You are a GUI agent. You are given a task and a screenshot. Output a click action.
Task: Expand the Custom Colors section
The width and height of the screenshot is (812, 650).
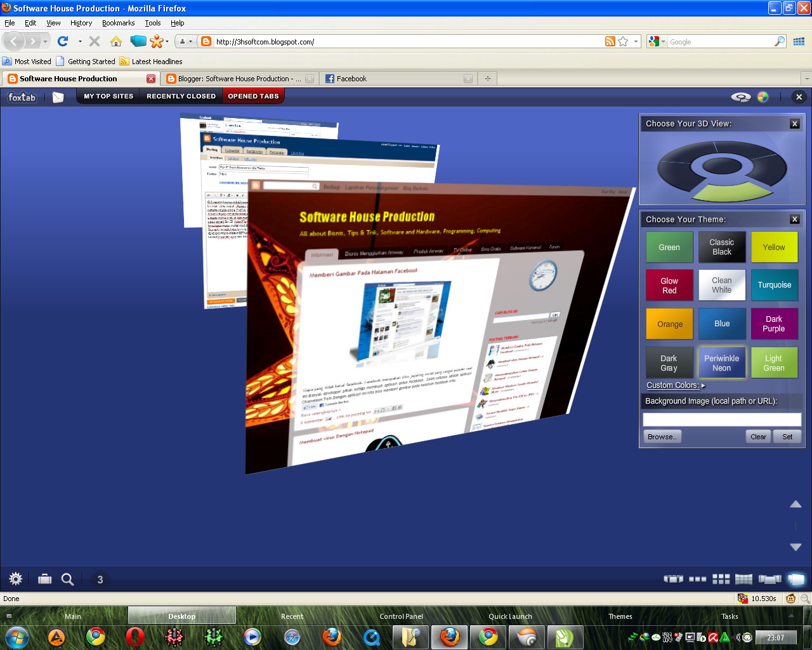click(x=676, y=385)
